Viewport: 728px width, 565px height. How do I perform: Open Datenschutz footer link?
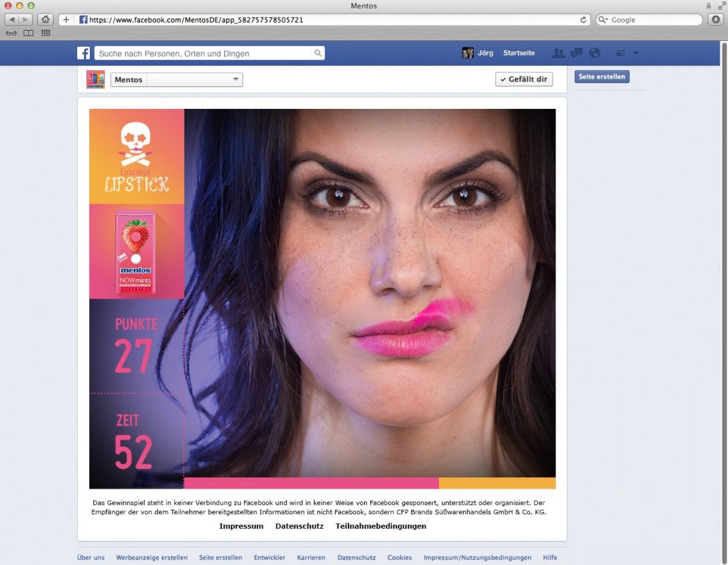pyautogui.click(x=356, y=557)
